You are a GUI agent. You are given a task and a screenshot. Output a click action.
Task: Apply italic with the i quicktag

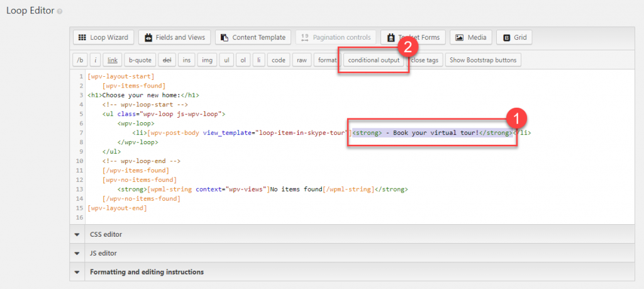pyautogui.click(x=96, y=60)
